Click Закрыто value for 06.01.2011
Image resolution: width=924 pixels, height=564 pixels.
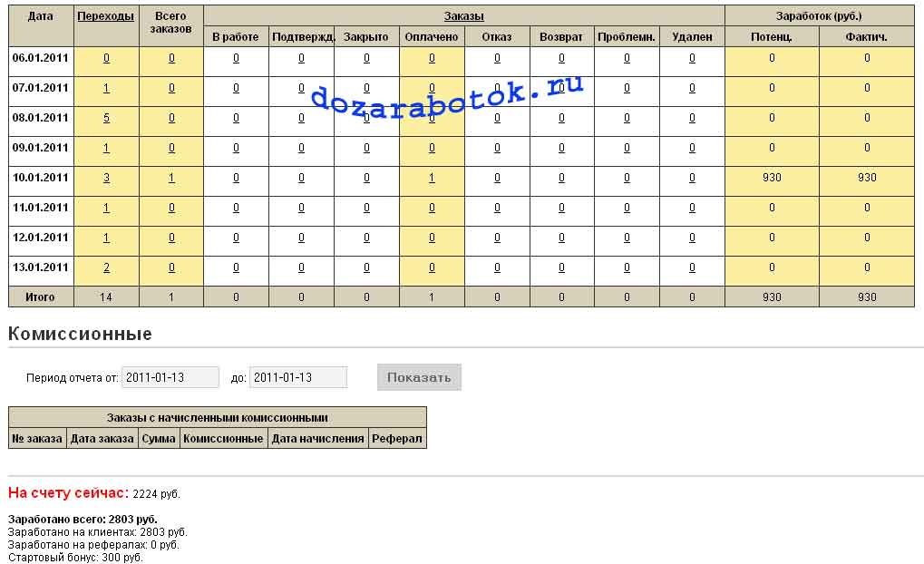pyautogui.click(x=366, y=58)
